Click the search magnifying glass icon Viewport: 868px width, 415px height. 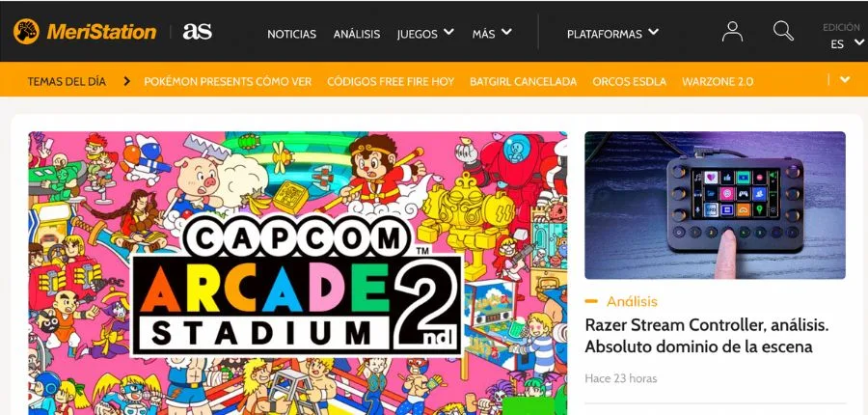point(783,31)
